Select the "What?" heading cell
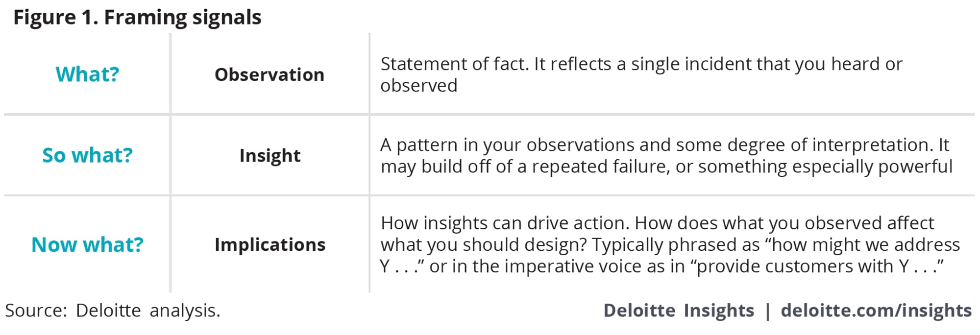Viewport: 980px width, 335px height. [x=87, y=74]
